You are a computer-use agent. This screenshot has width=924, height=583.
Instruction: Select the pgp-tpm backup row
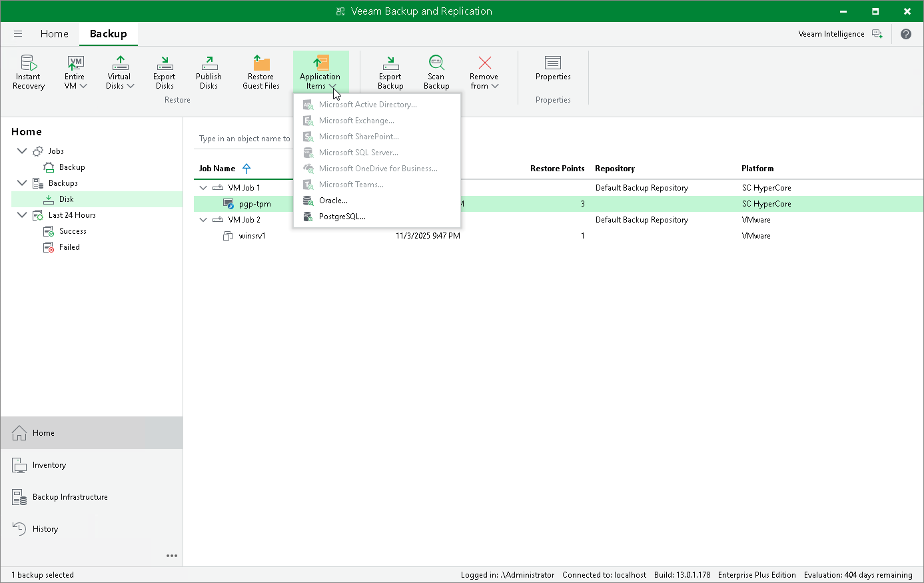[x=558, y=204]
